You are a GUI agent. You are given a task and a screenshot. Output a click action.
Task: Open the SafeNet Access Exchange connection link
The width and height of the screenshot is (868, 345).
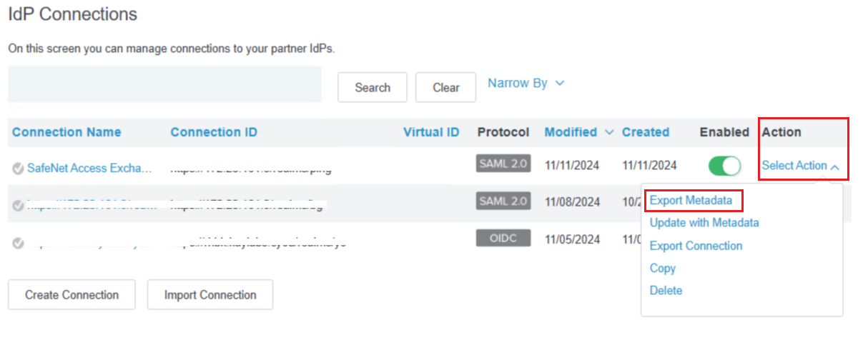click(89, 169)
